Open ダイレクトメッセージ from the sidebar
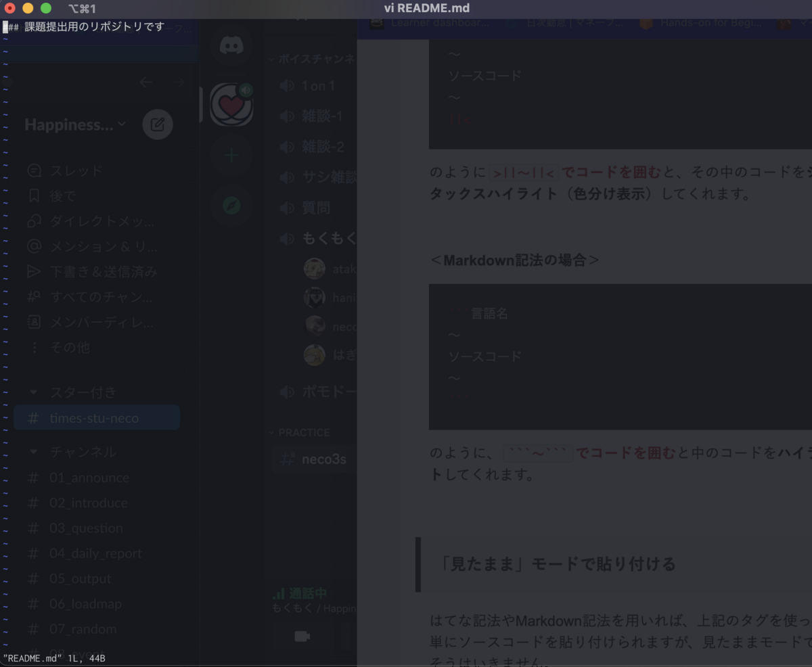This screenshot has height=667, width=812. (x=74, y=221)
